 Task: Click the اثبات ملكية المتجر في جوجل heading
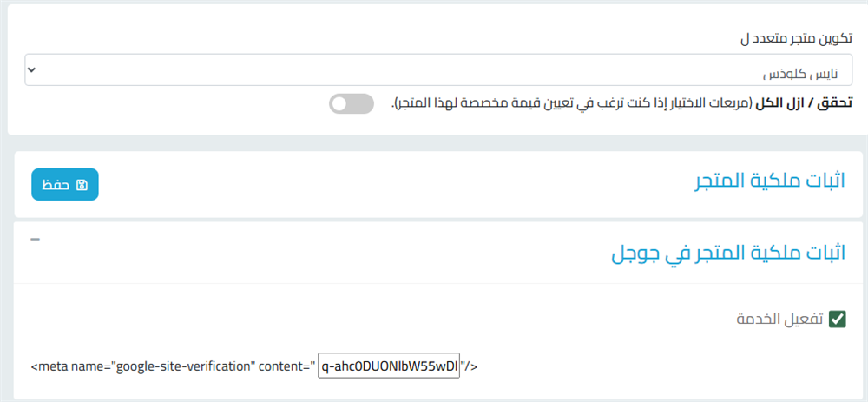coord(729,254)
